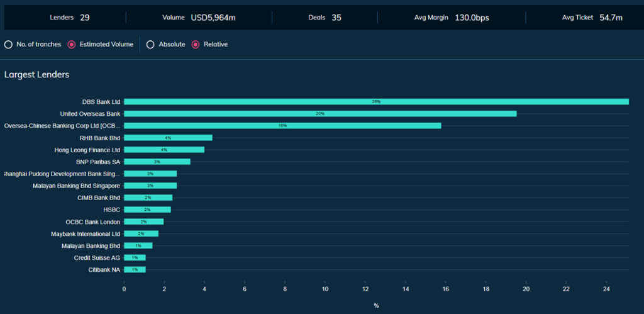This screenshot has width=644, height=314.
Task: Select the 'Estimated Volume' radio option
Action: tap(71, 45)
